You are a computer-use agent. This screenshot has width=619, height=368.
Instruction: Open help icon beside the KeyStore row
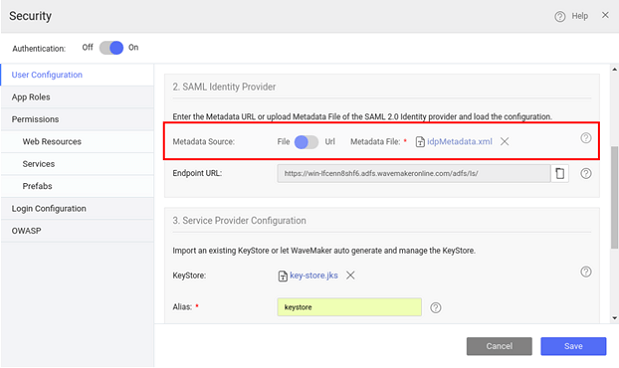[586, 272]
